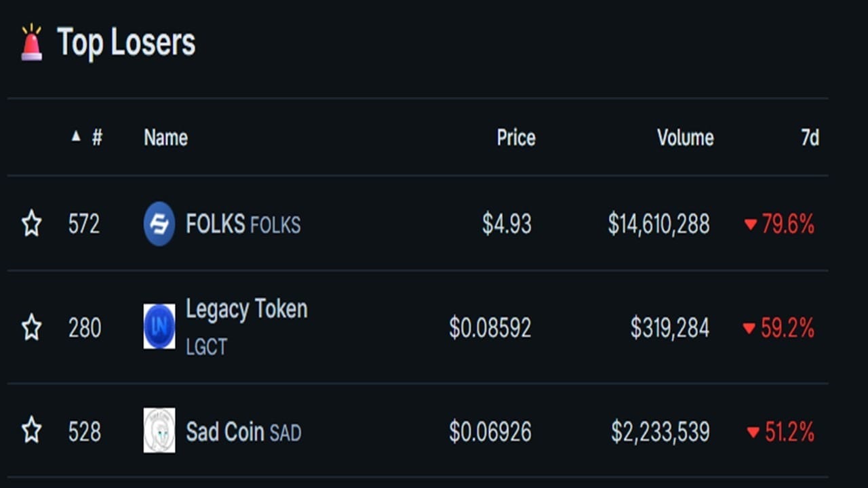Click the red siren Top Losers icon

(32, 42)
